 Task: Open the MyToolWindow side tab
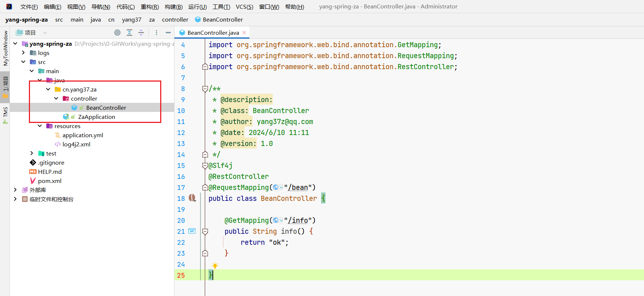click(5, 48)
